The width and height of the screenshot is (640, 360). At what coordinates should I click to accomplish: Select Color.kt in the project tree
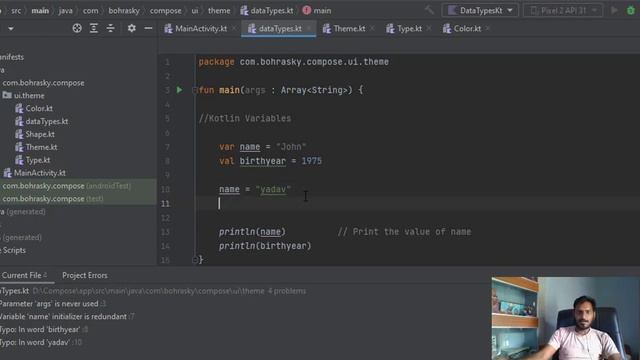[x=34, y=109]
